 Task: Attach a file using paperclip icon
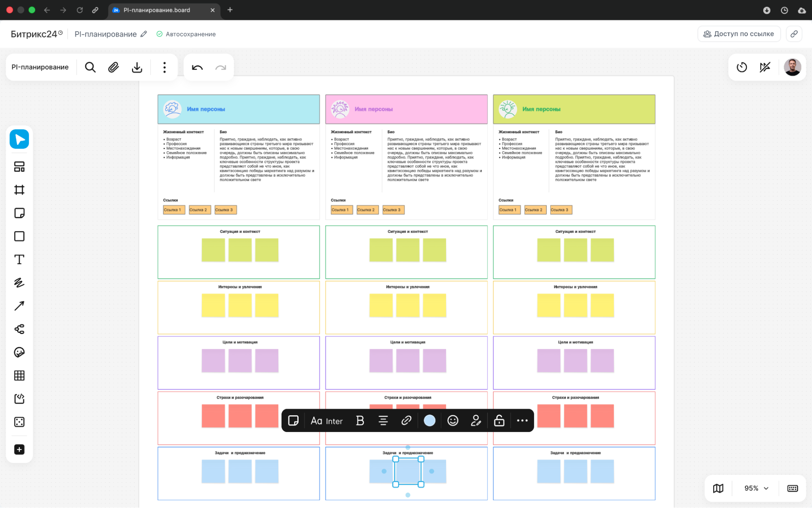tap(113, 67)
